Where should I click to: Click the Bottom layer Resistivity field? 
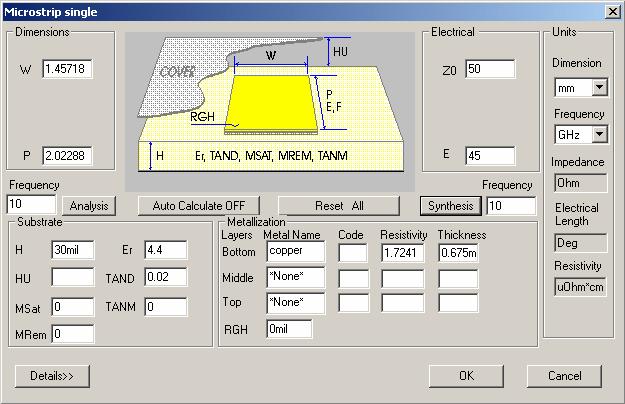pos(403,253)
